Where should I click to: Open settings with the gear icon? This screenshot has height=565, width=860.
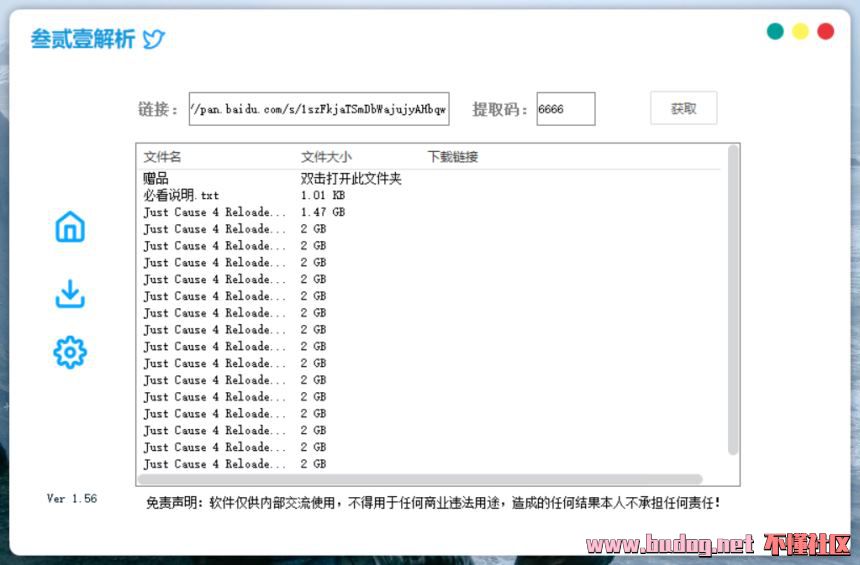click(x=70, y=352)
